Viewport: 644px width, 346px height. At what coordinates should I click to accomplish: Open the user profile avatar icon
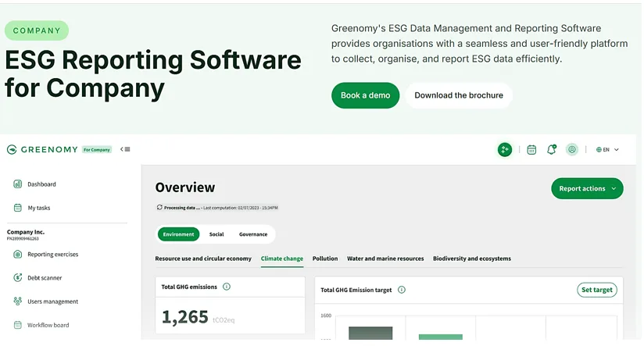click(x=572, y=149)
